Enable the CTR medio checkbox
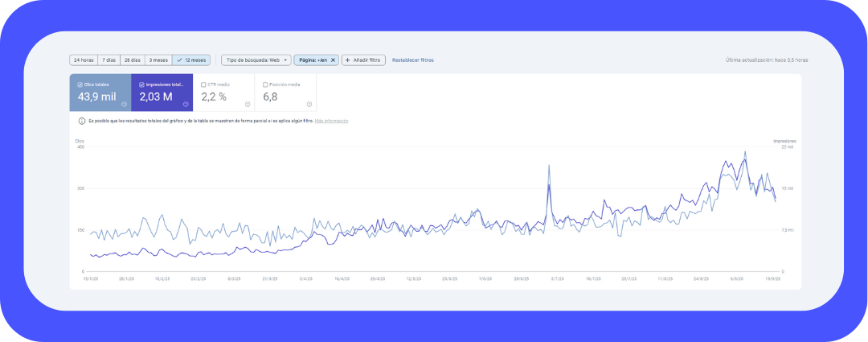The height and width of the screenshot is (342, 868). coord(203,84)
